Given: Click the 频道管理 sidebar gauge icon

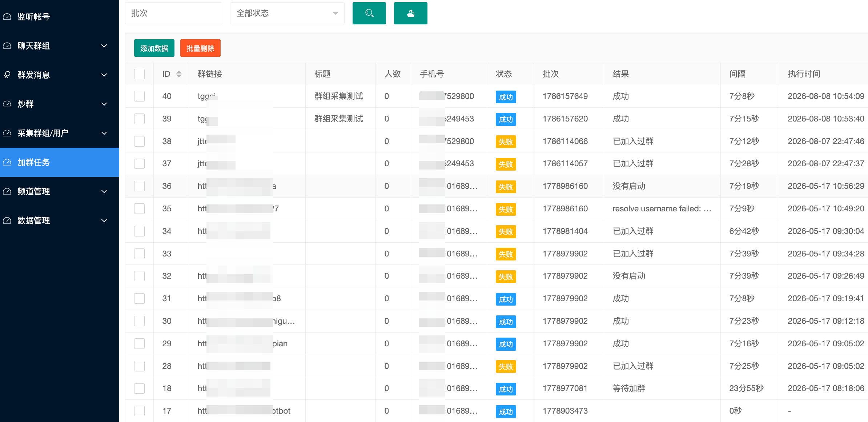Looking at the screenshot, I should click(7, 191).
